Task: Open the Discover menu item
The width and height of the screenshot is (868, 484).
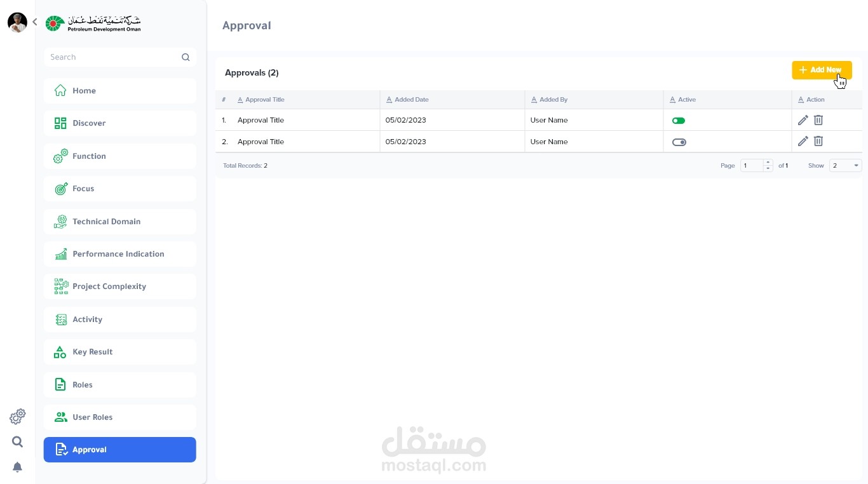Action: [120, 123]
